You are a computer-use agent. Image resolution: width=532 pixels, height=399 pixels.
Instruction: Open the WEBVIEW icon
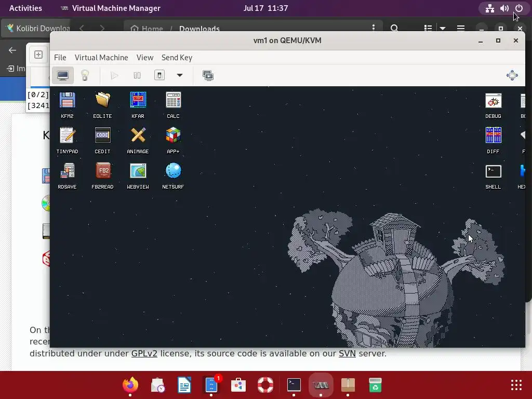pos(138,176)
